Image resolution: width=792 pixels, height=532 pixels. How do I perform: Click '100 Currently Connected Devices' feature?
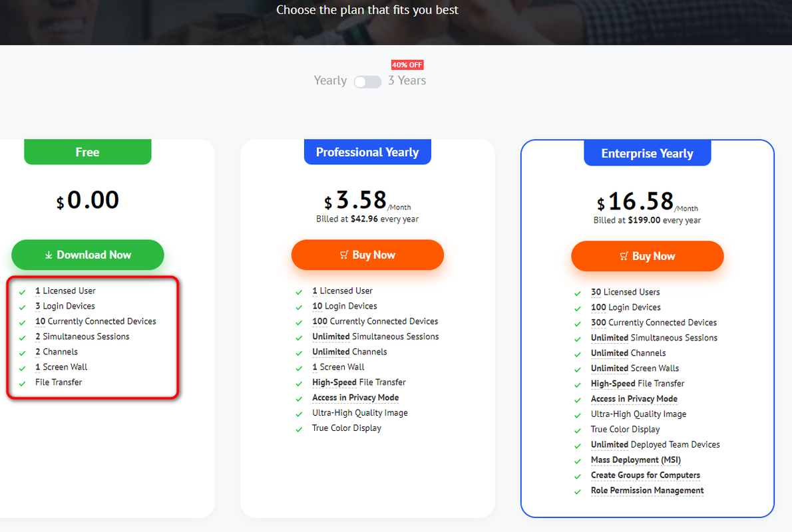point(375,321)
